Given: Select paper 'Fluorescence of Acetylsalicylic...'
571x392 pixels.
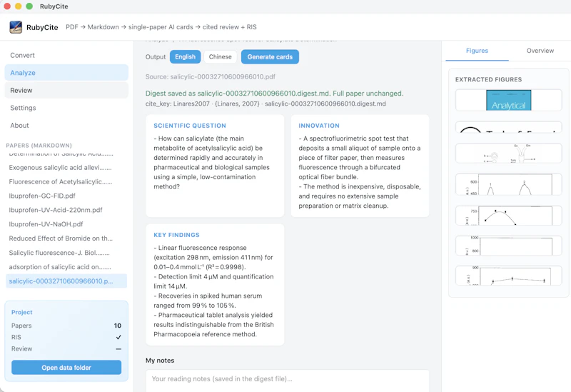Looking at the screenshot, I should 66,182.
